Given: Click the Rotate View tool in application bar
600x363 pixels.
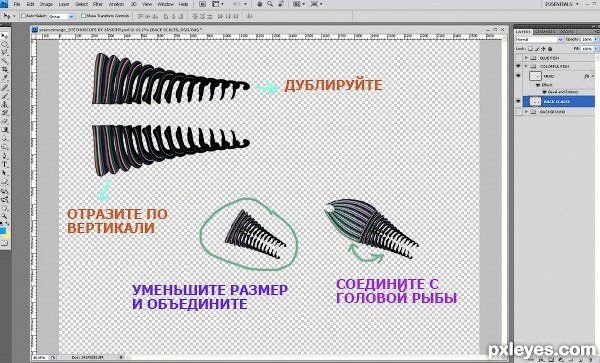Looking at the screenshot, I should coord(281,4).
